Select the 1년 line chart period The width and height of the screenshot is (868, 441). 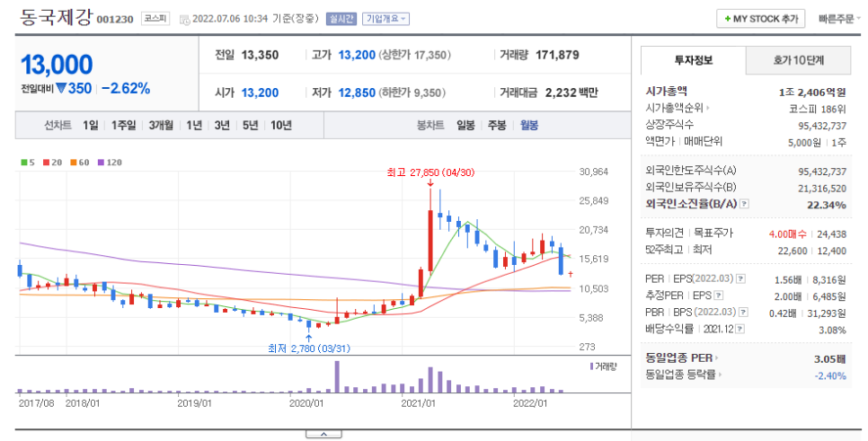click(x=194, y=126)
